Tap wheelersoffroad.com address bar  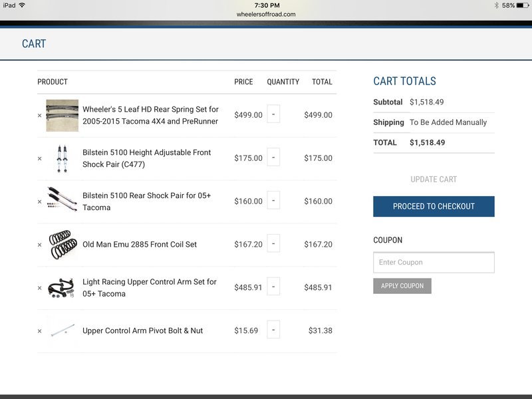(x=266, y=14)
